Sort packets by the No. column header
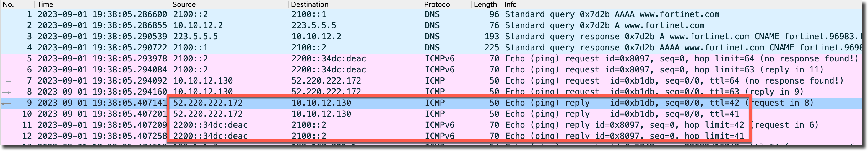Viewport: 868px width, 151px height. click(x=9, y=4)
